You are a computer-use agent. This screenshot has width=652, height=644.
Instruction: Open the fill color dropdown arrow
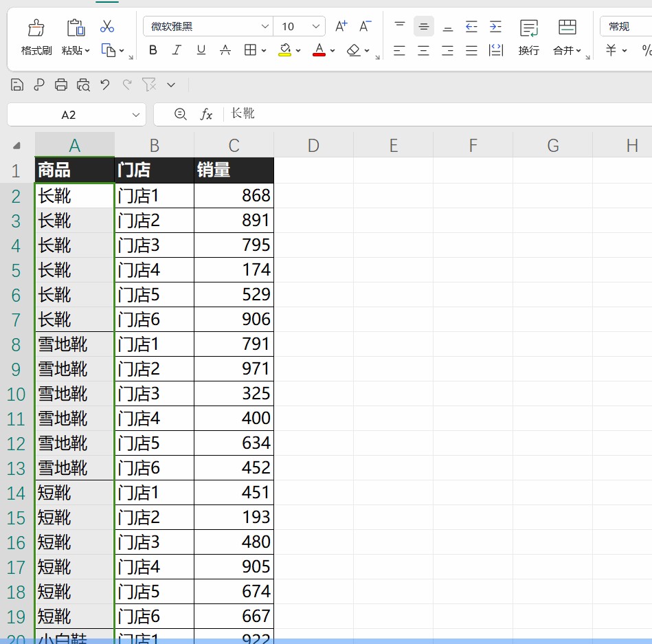point(298,51)
